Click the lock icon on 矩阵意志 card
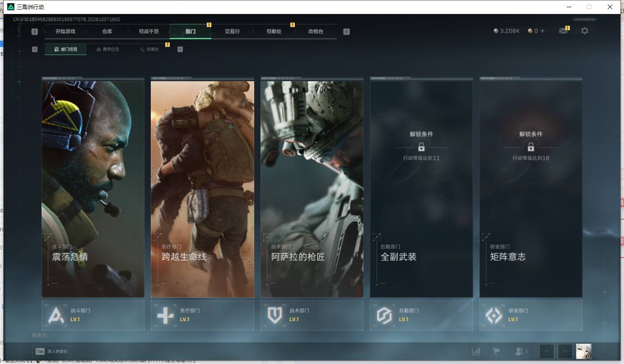Viewport: 624px width, 364px height. point(531,147)
